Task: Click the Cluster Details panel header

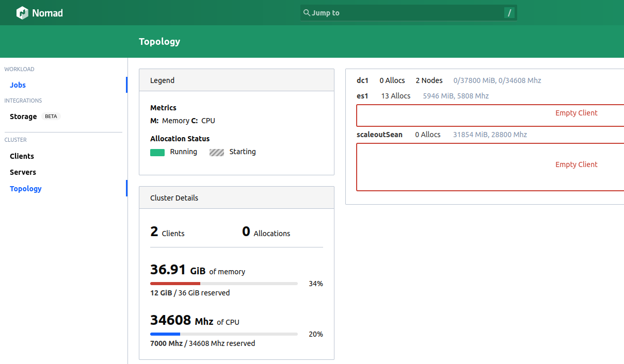Action: point(236,198)
